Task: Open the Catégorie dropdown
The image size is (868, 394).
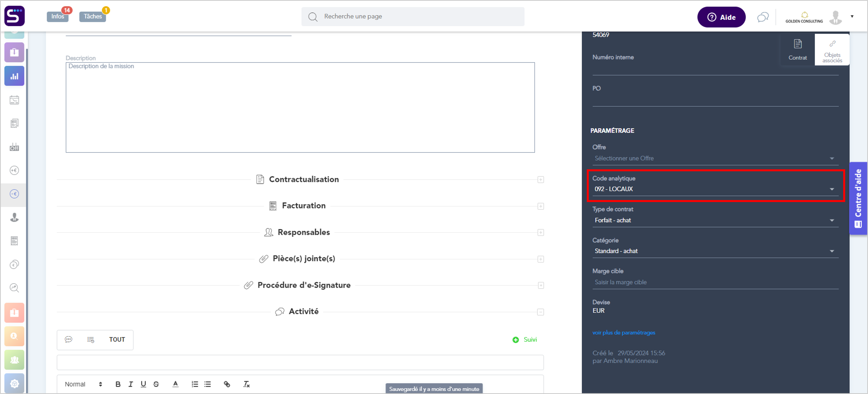Action: 715,251
